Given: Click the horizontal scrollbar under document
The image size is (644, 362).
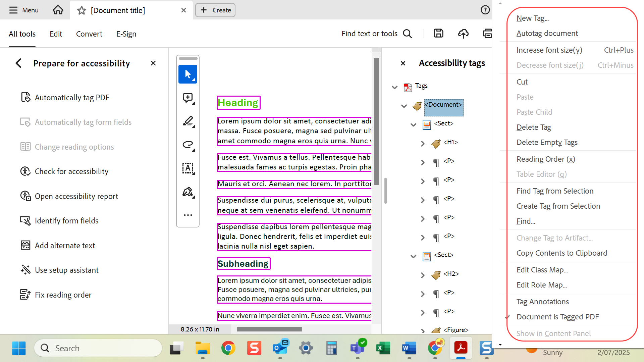Looking at the screenshot, I should tap(269, 329).
